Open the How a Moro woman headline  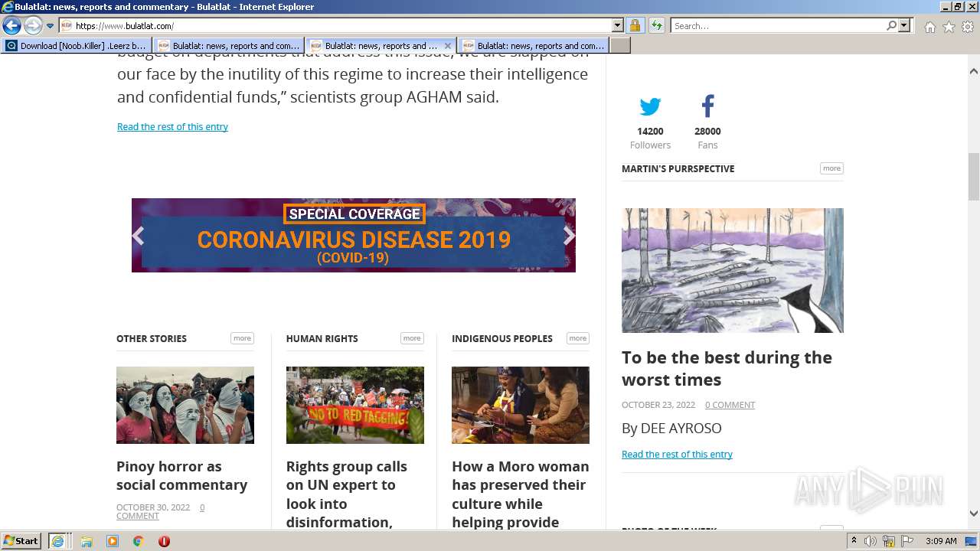[521, 494]
